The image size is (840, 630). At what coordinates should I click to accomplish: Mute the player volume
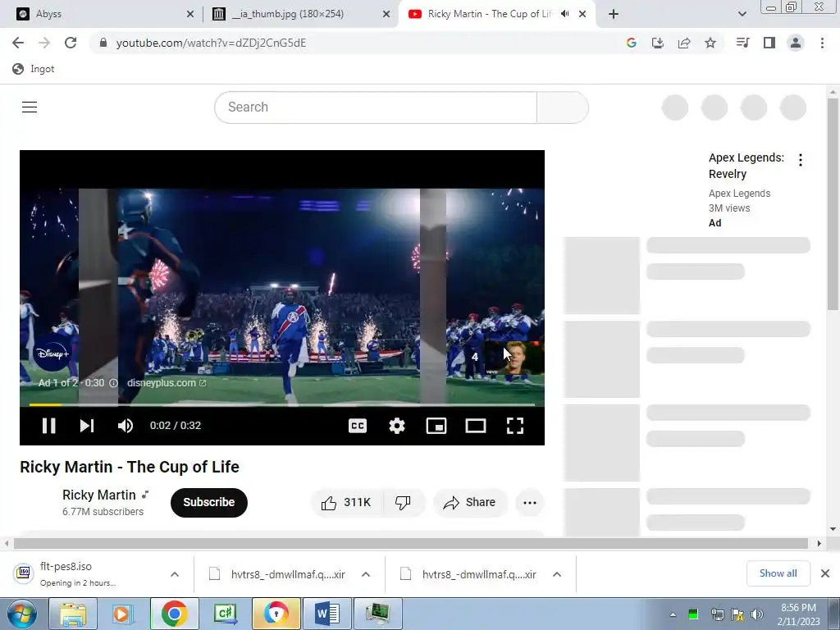pos(126,426)
